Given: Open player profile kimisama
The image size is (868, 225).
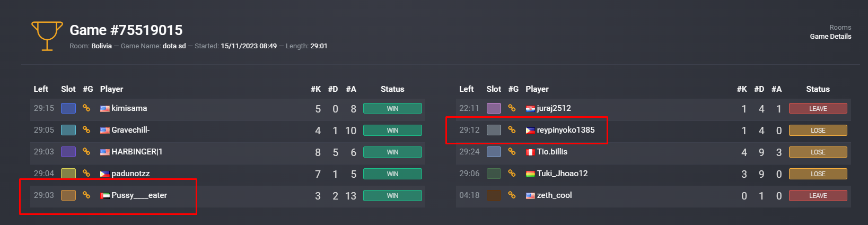Looking at the screenshot, I should (x=129, y=108).
